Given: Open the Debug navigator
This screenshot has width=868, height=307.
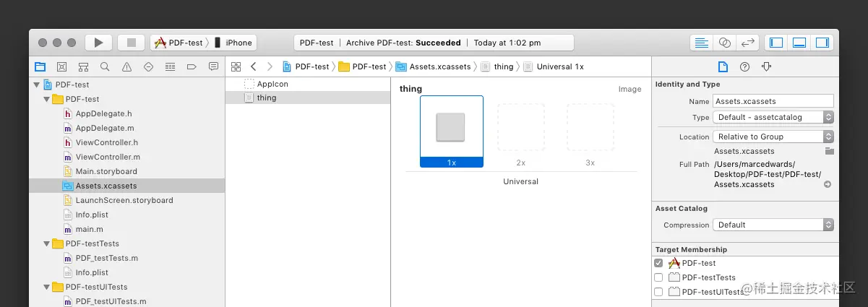Looking at the screenshot, I should pyautogui.click(x=171, y=66).
